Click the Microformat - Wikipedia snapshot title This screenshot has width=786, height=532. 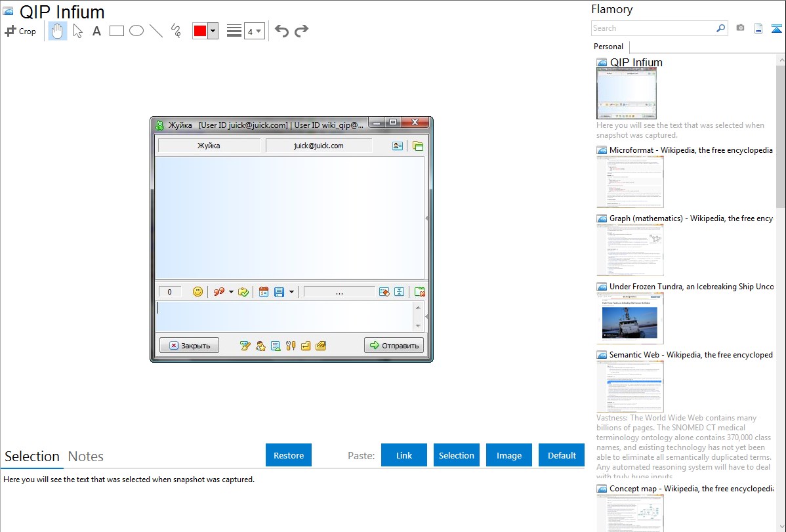pyautogui.click(x=691, y=150)
